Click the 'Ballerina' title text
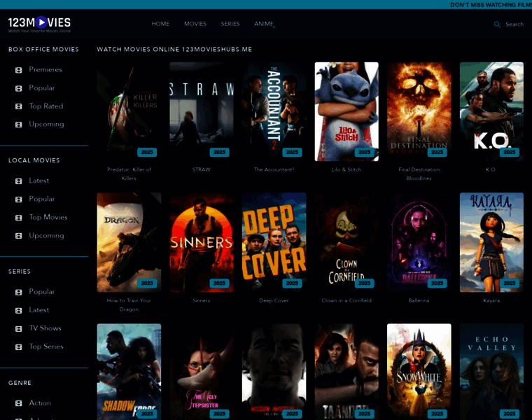 coord(419,300)
